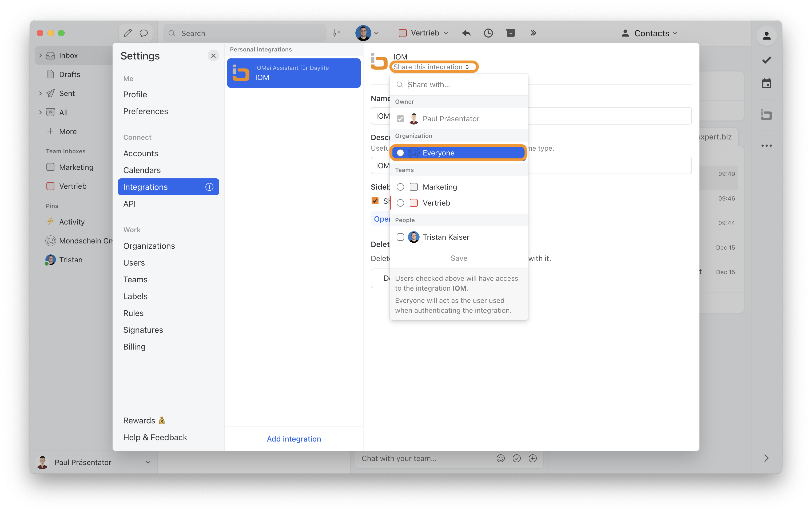Click the circled plus icon in chat bar
This screenshot has height=513, width=812.
click(533, 459)
